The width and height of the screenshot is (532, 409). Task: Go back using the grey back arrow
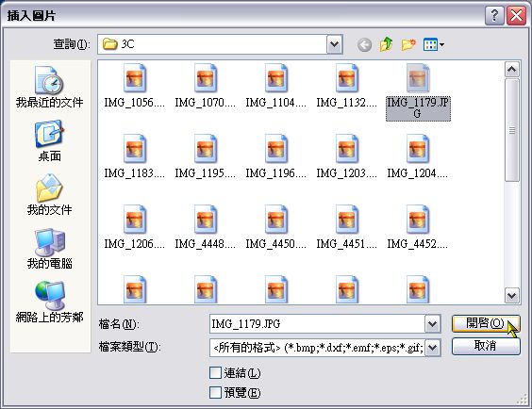[x=364, y=44]
